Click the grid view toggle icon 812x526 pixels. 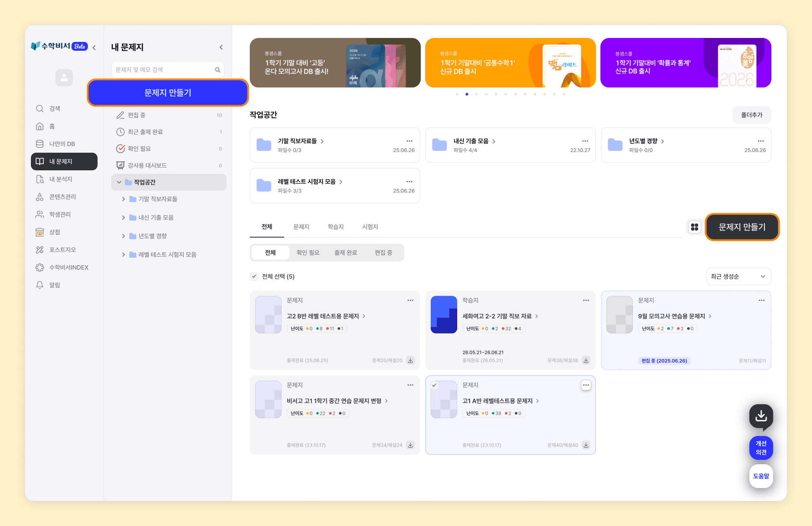tap(695, 227)
